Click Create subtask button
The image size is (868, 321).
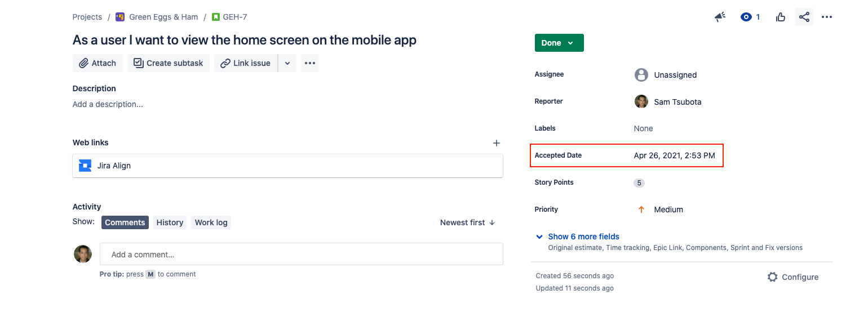point(169,63)
